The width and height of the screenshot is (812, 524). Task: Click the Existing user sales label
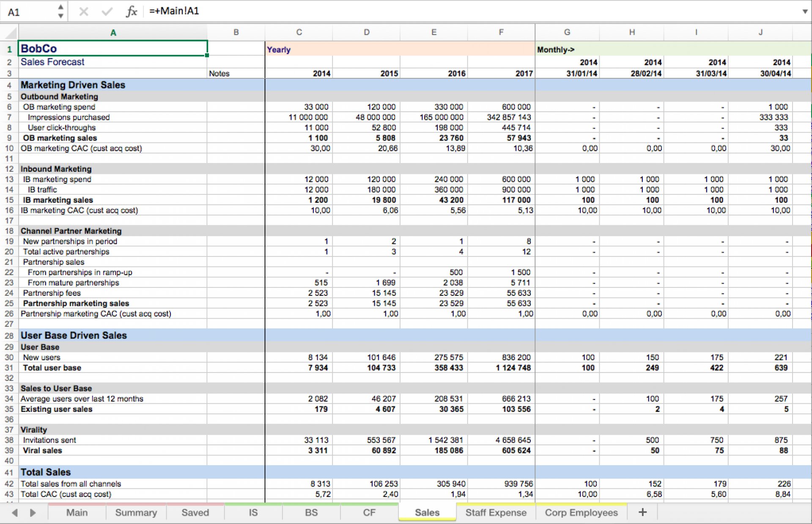[56, 409]
